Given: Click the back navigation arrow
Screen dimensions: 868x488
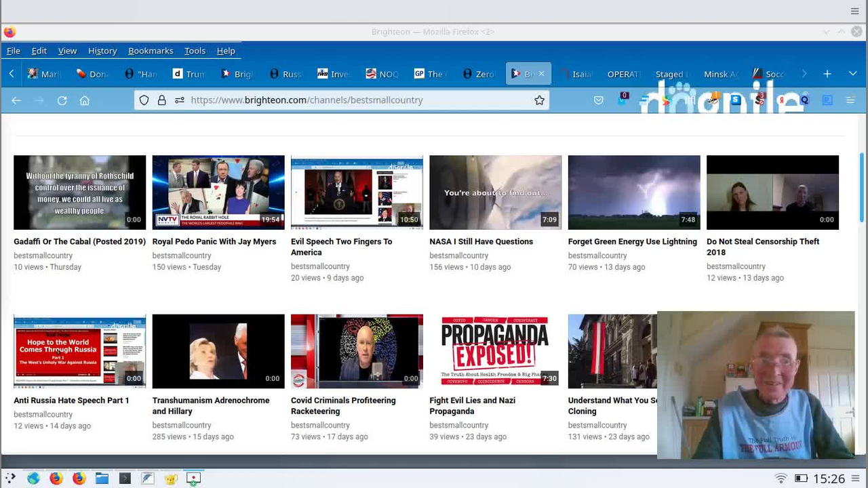Looking at the screenshot, I should (16, 100).
